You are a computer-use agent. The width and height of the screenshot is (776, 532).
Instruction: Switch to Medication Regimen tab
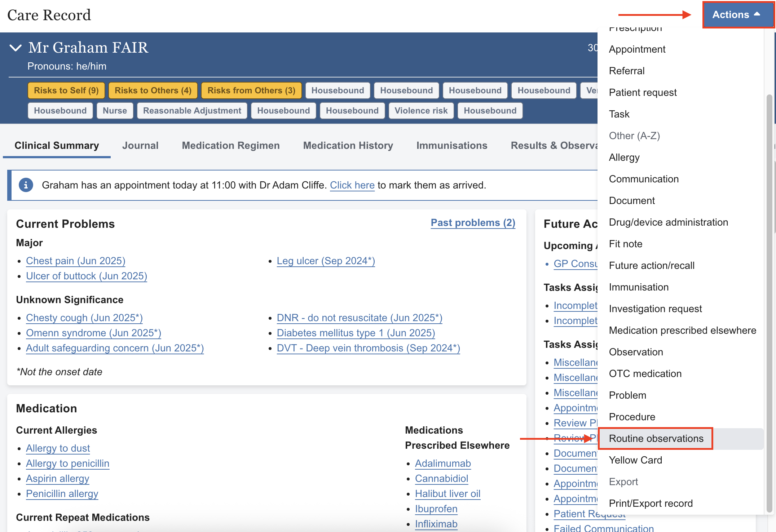[230, 145]
